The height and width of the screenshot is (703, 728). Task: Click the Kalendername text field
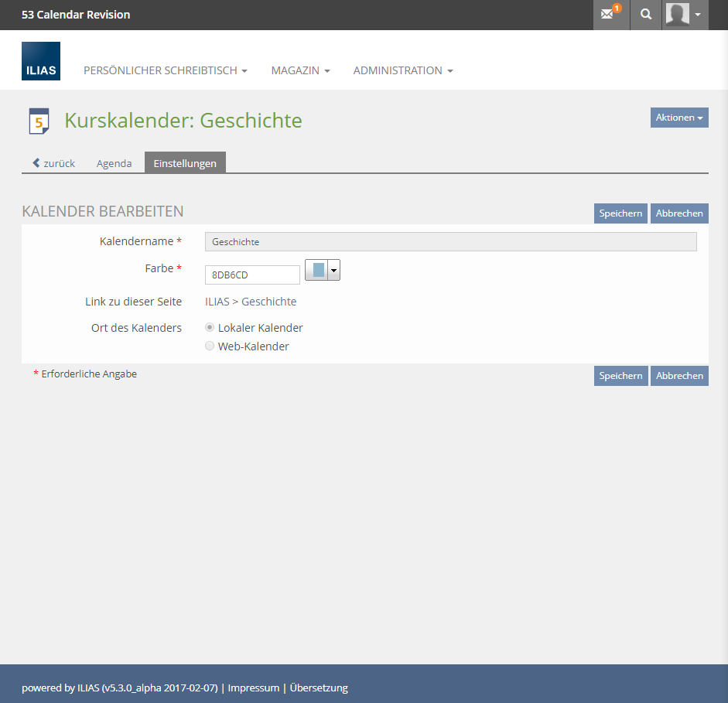tap(450, 242)
